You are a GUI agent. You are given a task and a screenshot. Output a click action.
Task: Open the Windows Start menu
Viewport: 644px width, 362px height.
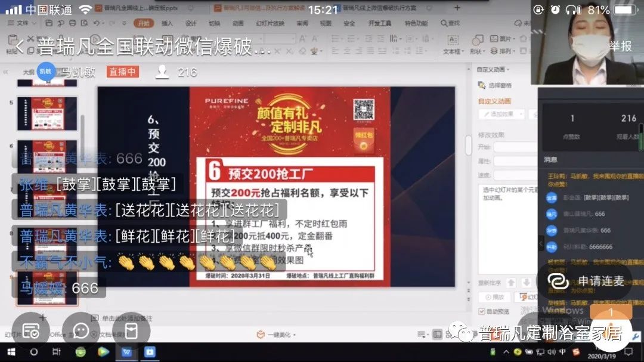coord(11,352)
